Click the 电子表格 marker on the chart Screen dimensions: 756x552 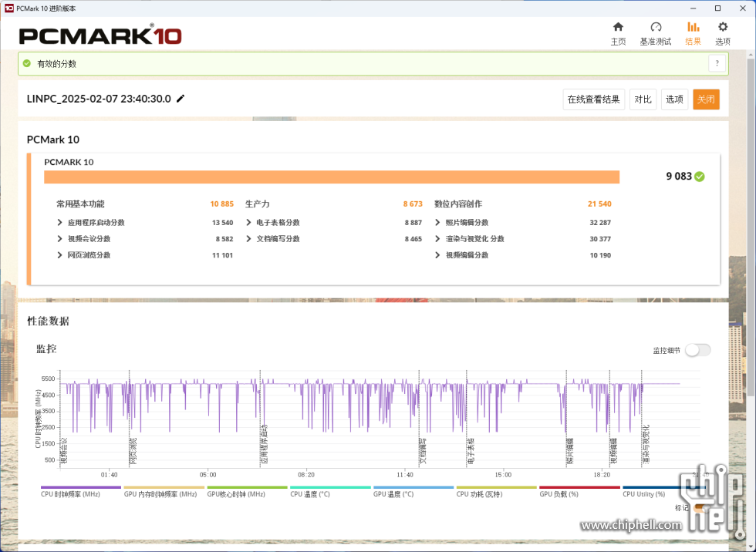tap(471, 451)
